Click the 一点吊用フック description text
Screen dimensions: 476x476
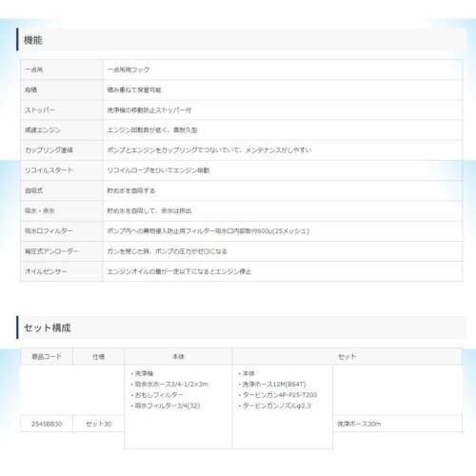point(129,69)
